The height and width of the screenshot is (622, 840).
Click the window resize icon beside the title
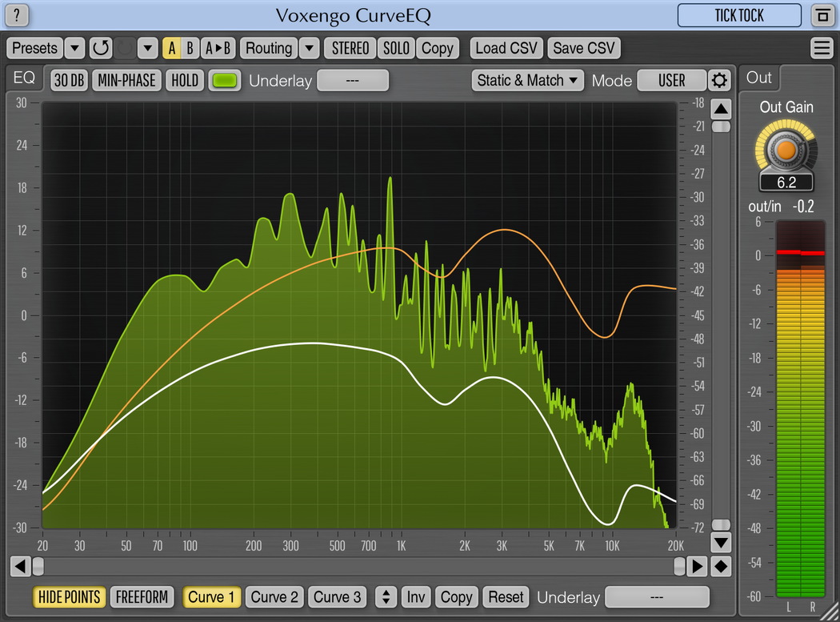pyautogui.click(x=823, y=16)
